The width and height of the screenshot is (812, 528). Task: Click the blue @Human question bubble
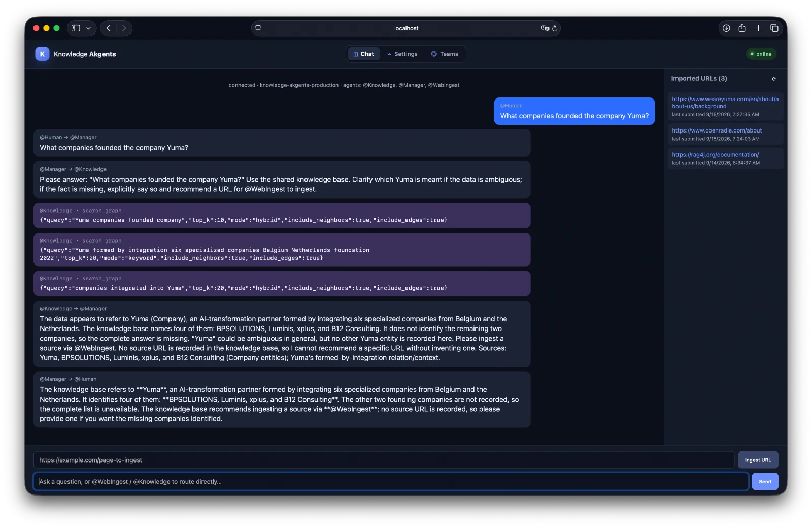[574, 111]
